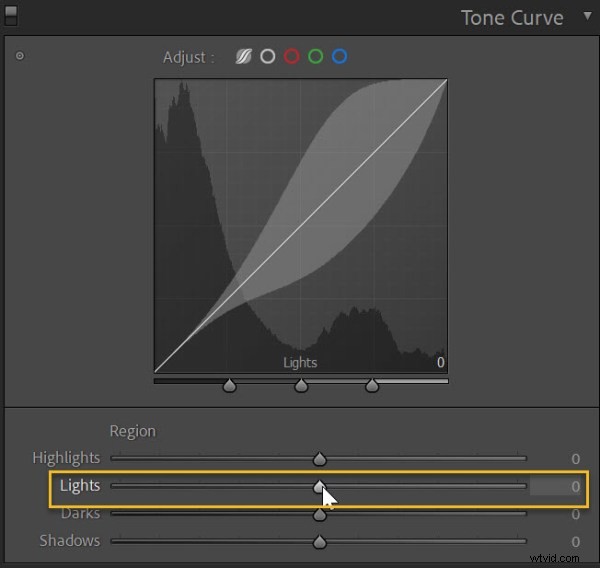Click the Region heading
The image size is (600, 568).
coord(132,432)
